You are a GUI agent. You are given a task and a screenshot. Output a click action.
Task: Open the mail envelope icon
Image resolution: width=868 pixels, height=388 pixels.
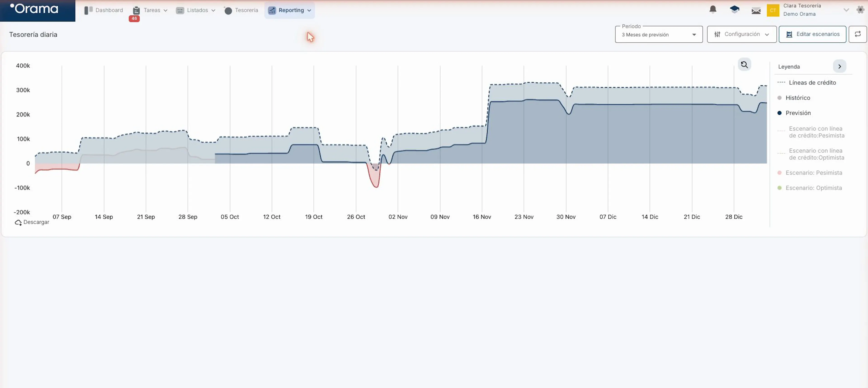coord(756,11)
